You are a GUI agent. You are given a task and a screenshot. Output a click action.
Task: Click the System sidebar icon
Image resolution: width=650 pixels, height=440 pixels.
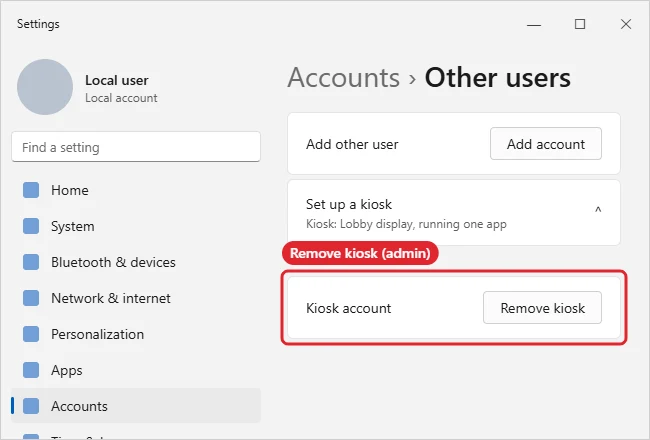coord(31,226)
